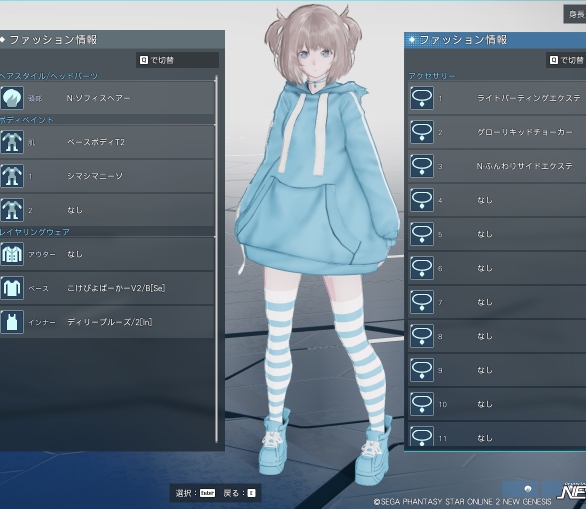Image resolution: width=586 pixels, height=509 pixels.
Task: Select the なし text in accessory slot 10
Action: click(485, 404)
